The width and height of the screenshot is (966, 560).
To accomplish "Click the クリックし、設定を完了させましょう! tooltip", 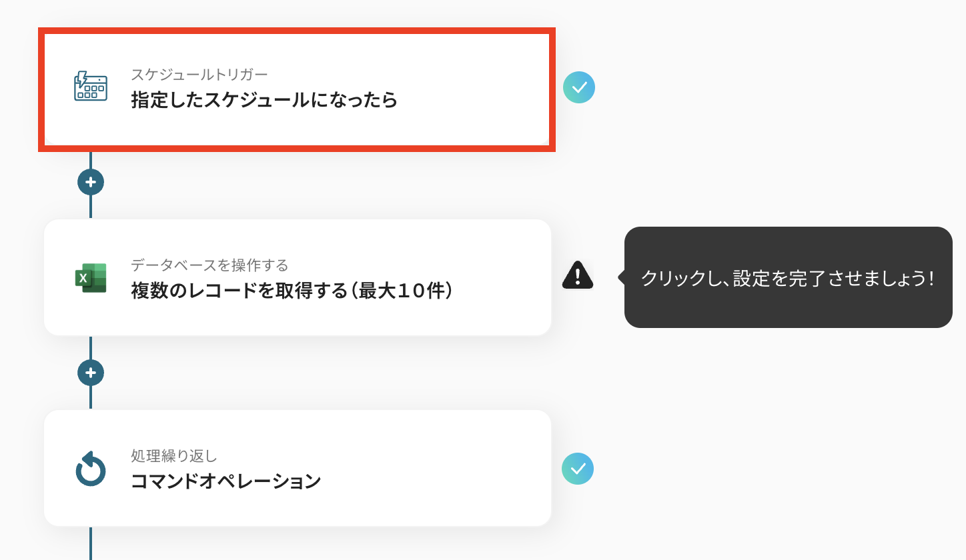I will pyautogui.click(x=787, y=277).
